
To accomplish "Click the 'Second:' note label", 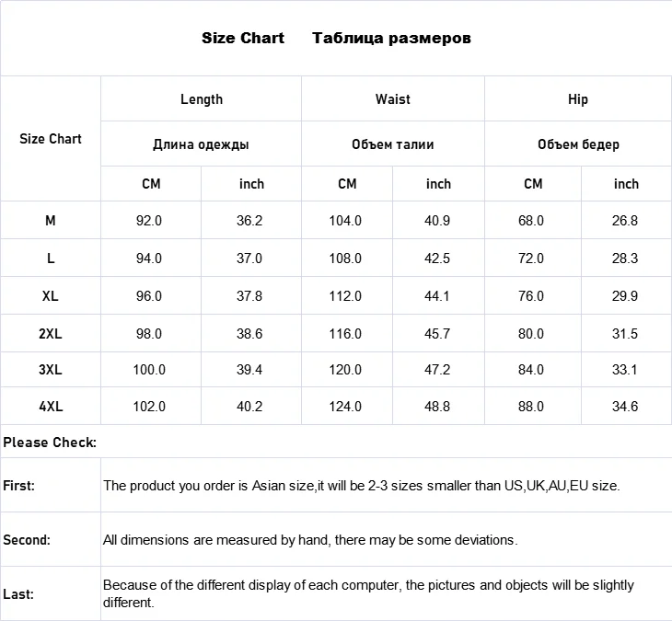I will (x=27, y=540).
